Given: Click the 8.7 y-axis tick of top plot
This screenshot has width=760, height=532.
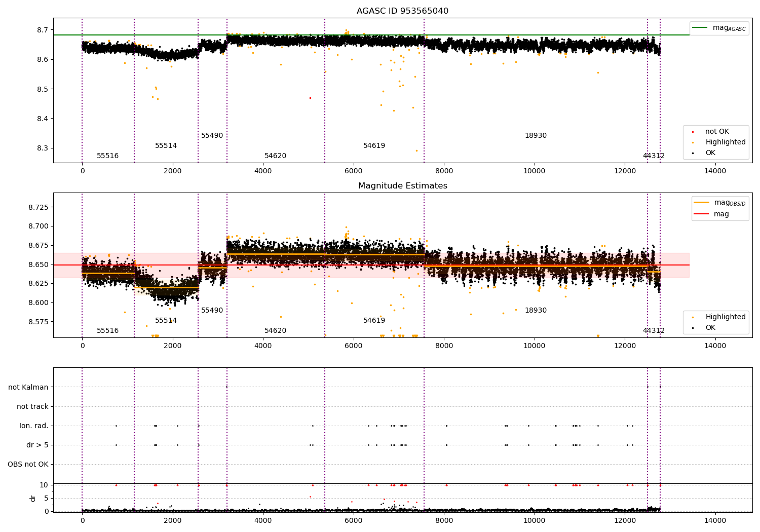Looking at the screenshot, I should click(x=43, y=30).
